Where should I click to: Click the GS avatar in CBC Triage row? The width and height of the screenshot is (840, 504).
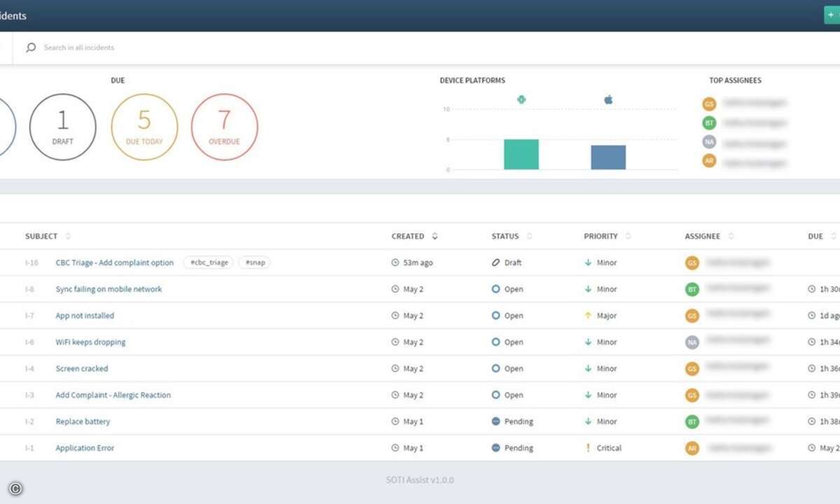coord(692,262)
